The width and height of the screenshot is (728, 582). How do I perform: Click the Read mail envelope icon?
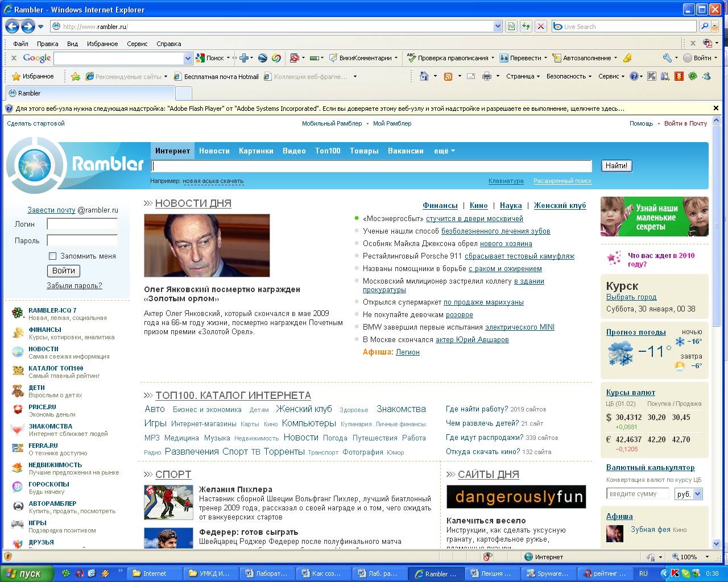pos(471,76)
